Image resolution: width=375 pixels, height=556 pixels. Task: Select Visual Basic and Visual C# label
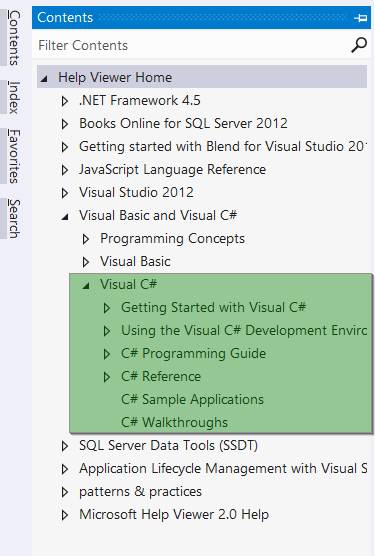coord(158,216)
